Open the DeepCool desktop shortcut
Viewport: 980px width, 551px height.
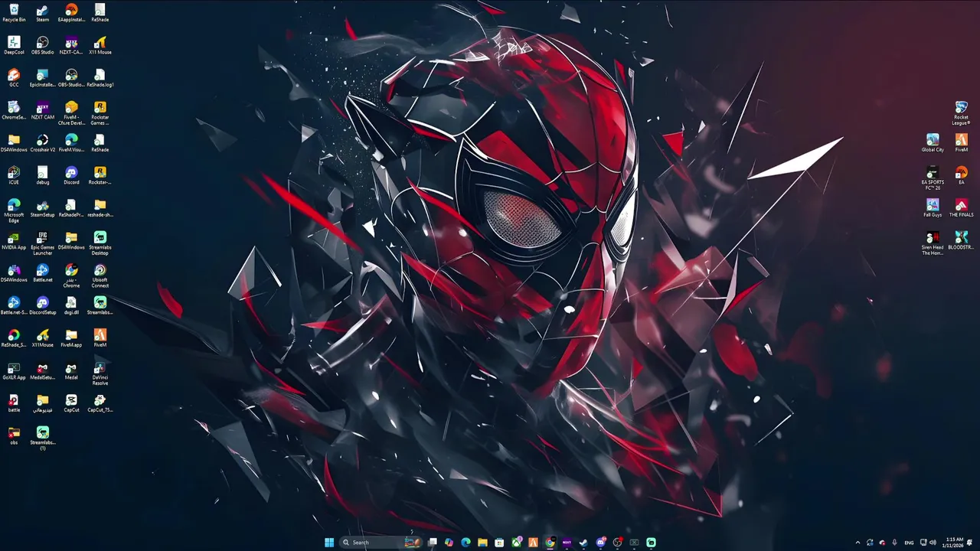(x=14, y=46)
